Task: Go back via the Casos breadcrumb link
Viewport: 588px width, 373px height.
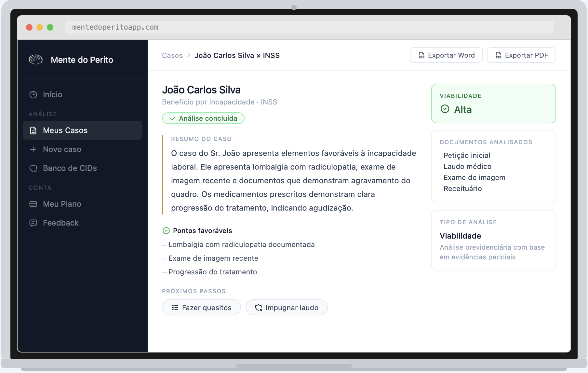Action: pyautogui.click(x=172, y=55)
